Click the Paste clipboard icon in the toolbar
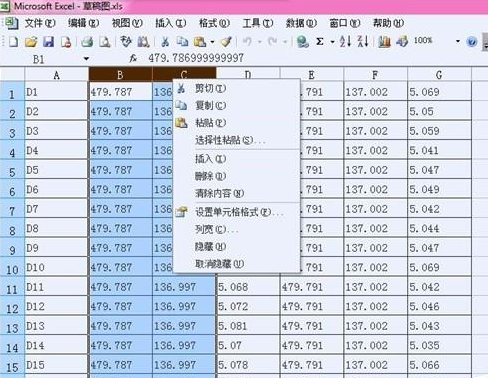Image resolution: width=488 pixels, height=378 pixels. tap(200, 42)
